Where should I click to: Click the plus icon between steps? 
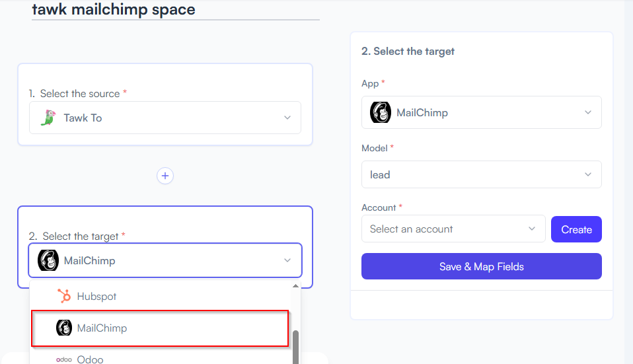165,176
